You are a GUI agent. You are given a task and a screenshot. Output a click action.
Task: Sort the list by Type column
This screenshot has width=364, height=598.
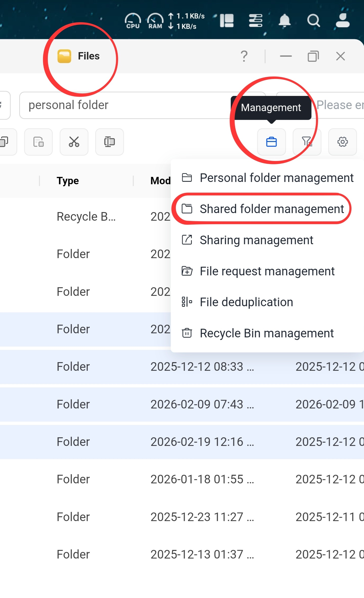[x=68, y=181]
